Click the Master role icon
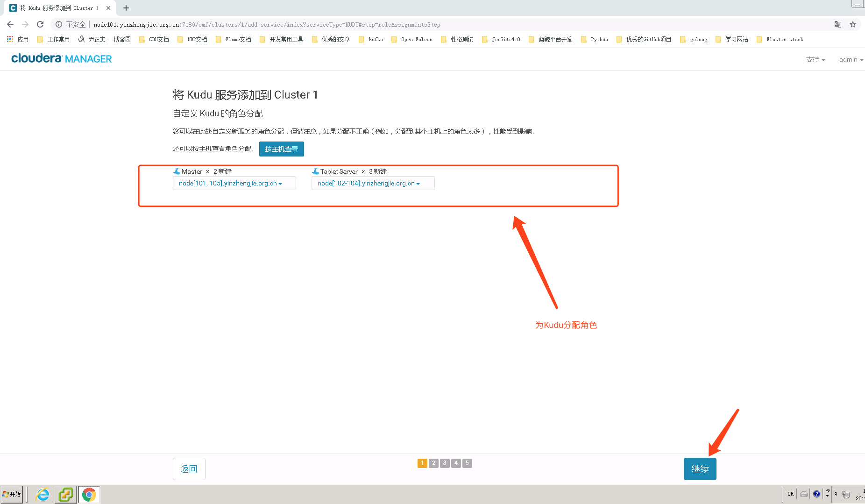This screenshot has width=865, height=504. (x=177, y=171)
